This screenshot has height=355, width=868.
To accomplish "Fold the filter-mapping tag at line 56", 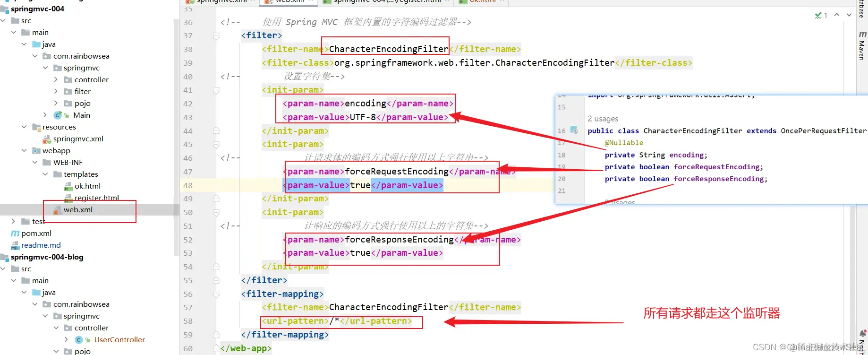I will tap(216, 294).
